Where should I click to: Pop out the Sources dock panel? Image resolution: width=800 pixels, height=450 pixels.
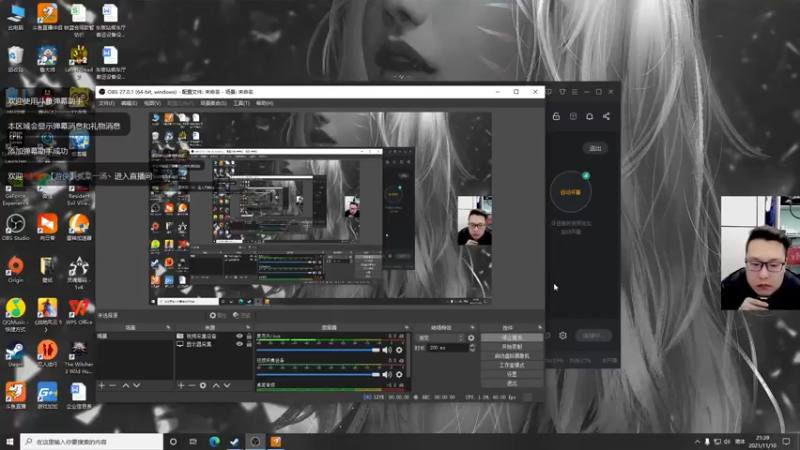tap(248, 327)
